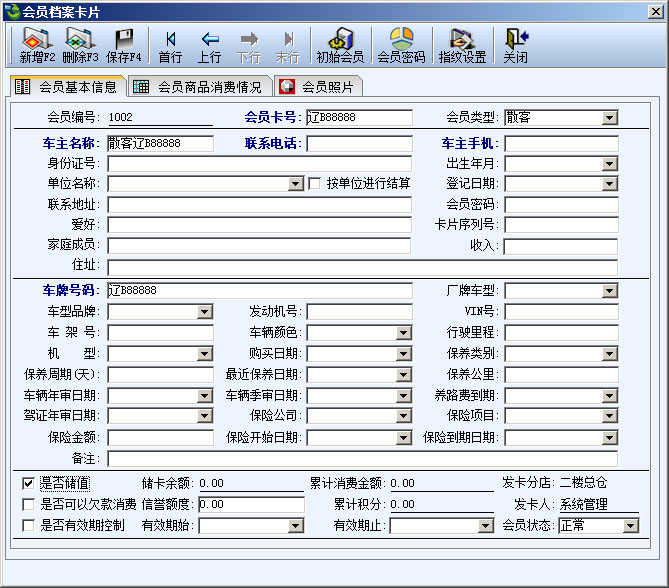Open the 登记日期 date dropdown
Viewport: 669px width, 588px height.
(610, 184)
